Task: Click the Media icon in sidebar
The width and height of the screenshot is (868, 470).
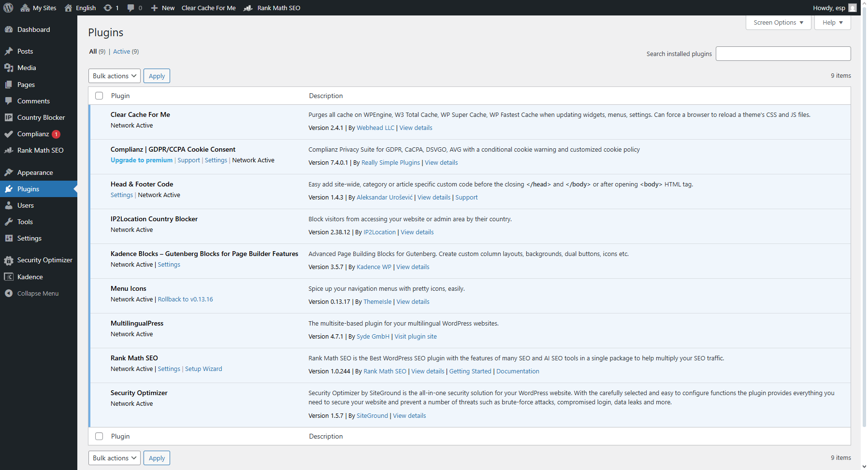Action: tap(9, 68)
